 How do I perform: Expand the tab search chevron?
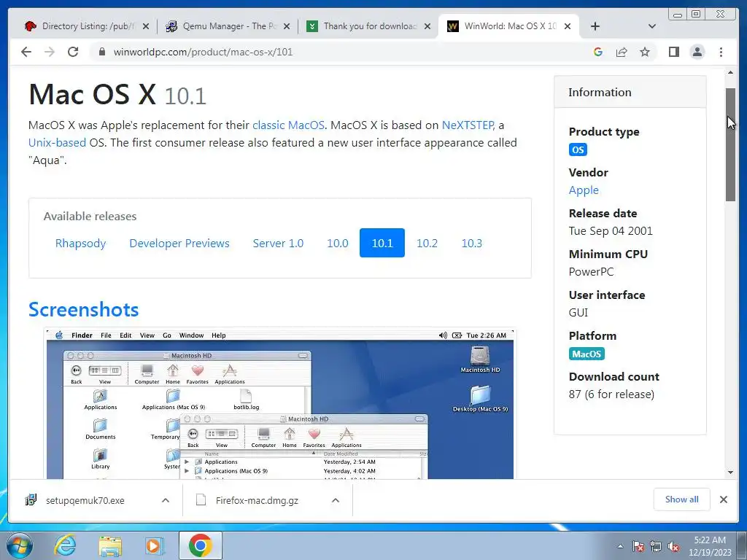(652, 26)
